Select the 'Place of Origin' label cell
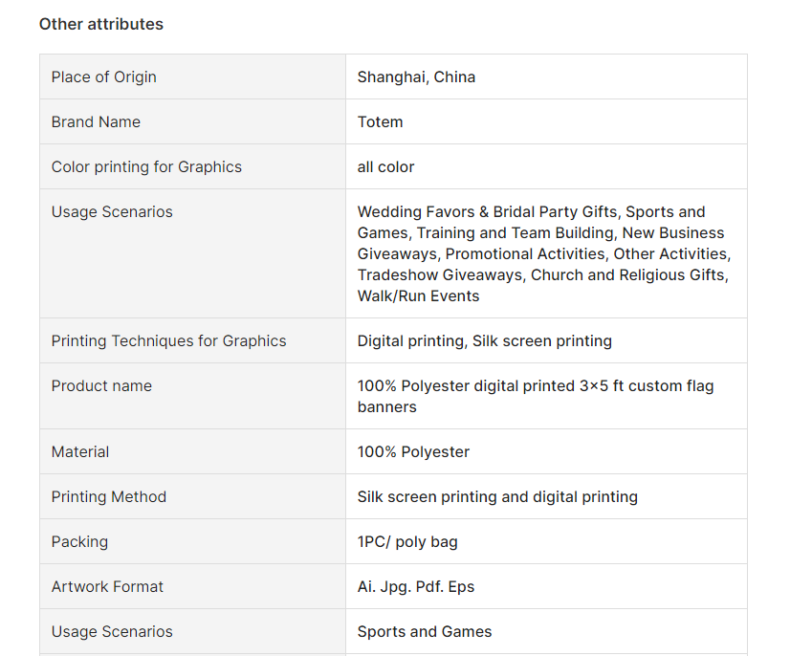 pyautogui.click(x=192, y=77)
